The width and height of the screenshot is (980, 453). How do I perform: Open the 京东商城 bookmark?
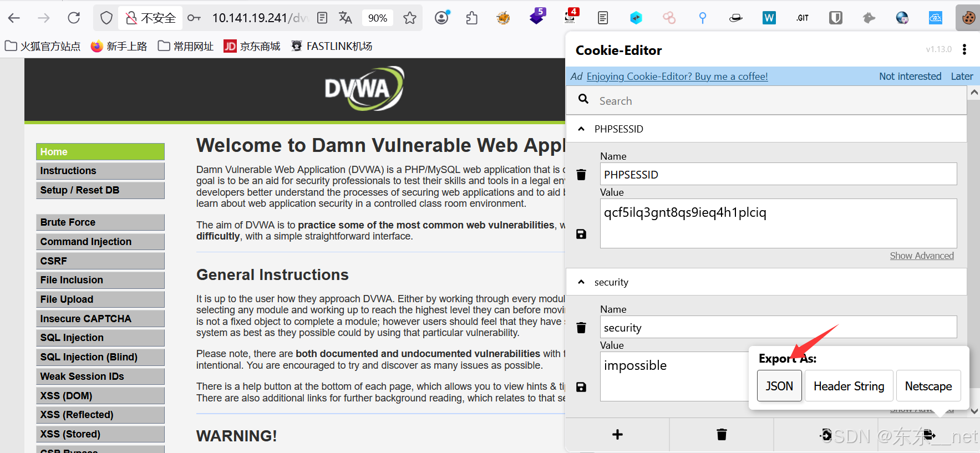click(252, 46)
